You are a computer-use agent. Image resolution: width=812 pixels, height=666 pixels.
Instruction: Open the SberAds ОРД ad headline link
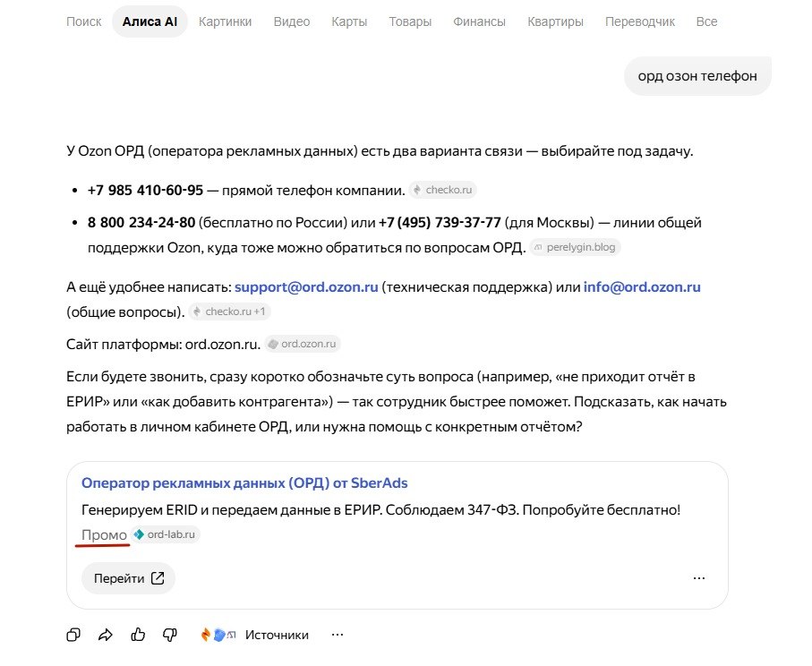point(244,482)
